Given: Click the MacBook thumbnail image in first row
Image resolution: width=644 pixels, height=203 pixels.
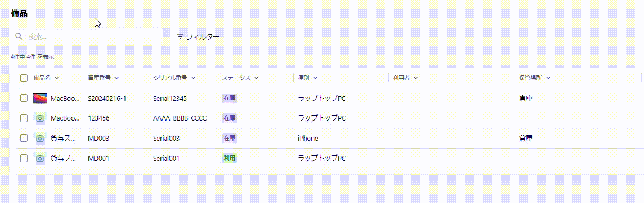Looking at the screenshot, I should click(x=40, y=98).
